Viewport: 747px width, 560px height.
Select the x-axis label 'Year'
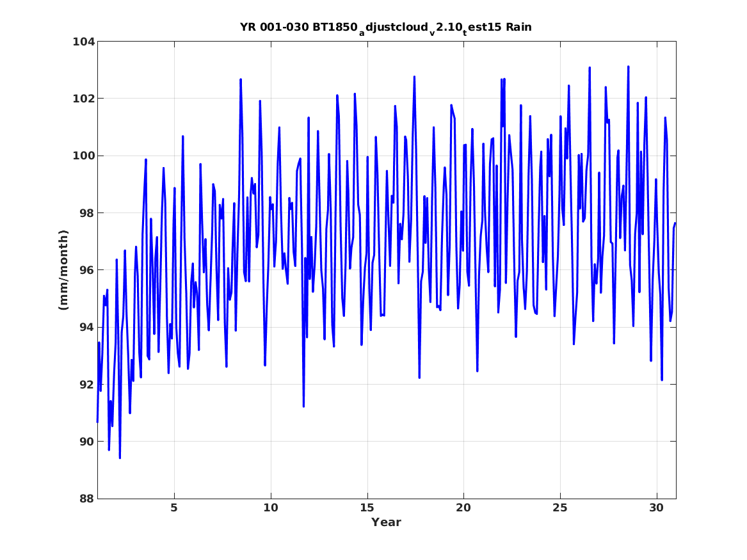[x=387, y=522]
